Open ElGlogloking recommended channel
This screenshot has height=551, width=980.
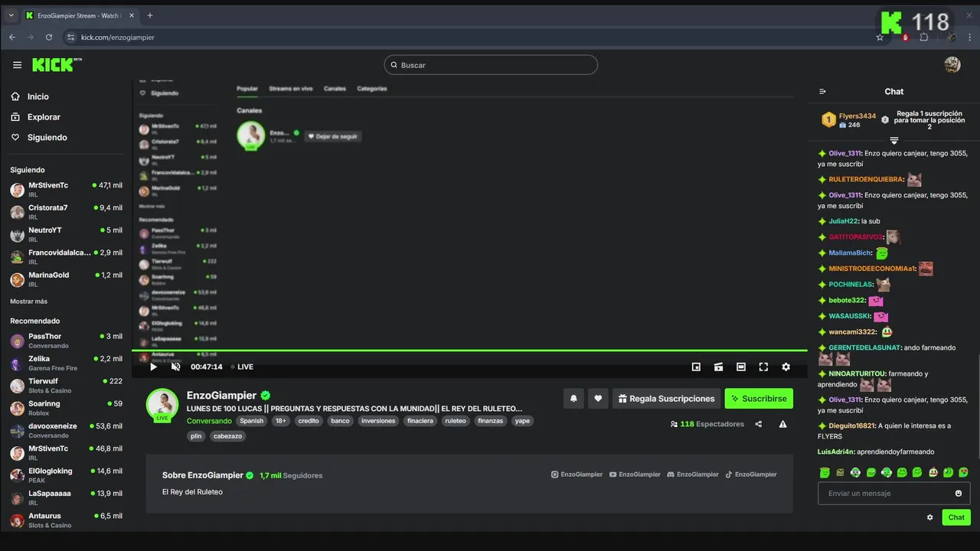(67, 475)
